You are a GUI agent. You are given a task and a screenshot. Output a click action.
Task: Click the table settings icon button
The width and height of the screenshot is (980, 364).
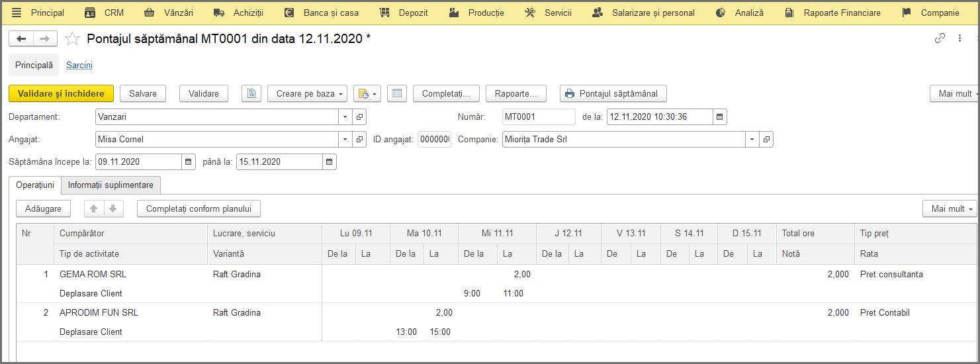tap(397, 93)
